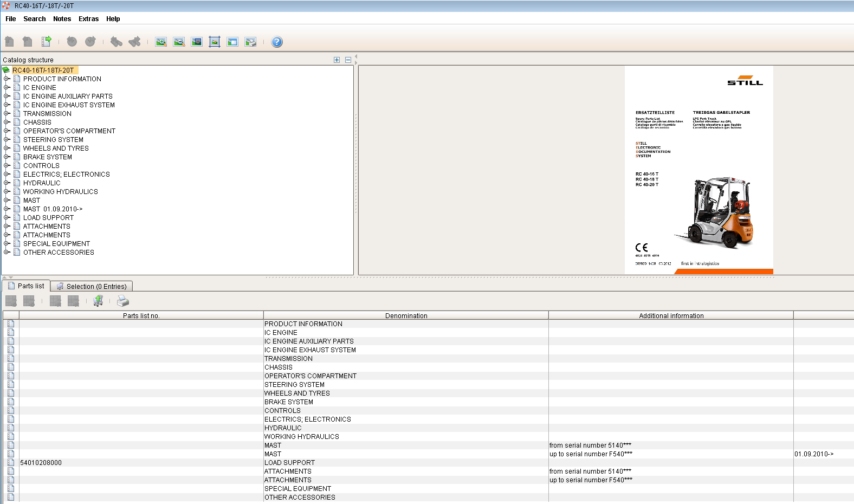
Task: Expand the SPECIAL EQUIPMENT tree node
Action: (x=7, y=243)
